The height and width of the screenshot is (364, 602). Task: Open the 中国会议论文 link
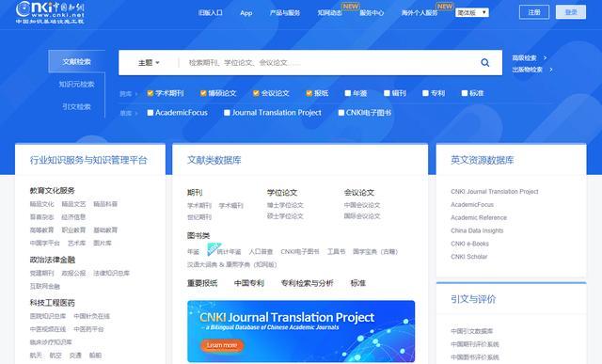coord(362,205)
